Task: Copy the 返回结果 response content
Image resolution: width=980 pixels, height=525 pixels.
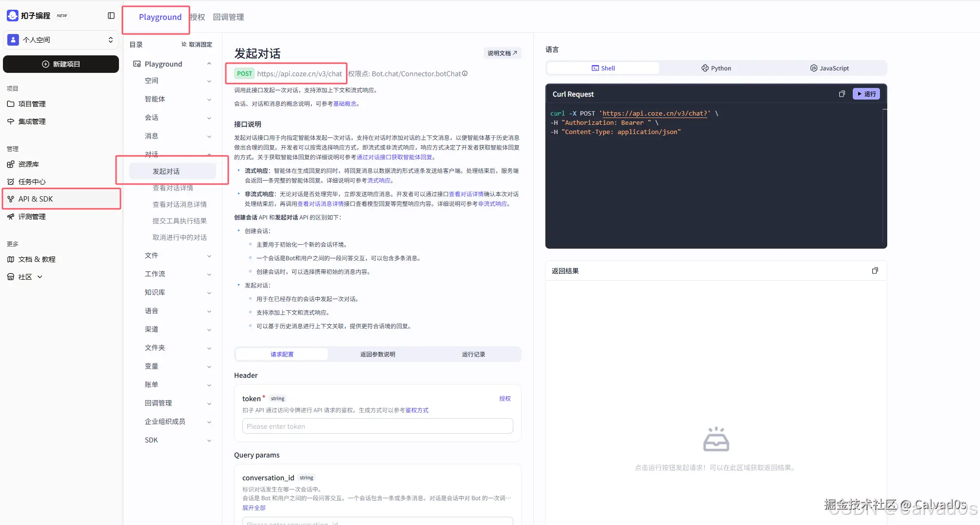Action: pyautogui.click(x=875, y=271)
